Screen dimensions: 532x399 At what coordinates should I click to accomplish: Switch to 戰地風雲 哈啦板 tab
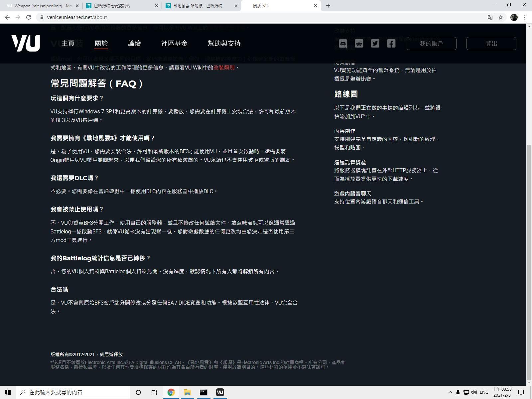201,6
